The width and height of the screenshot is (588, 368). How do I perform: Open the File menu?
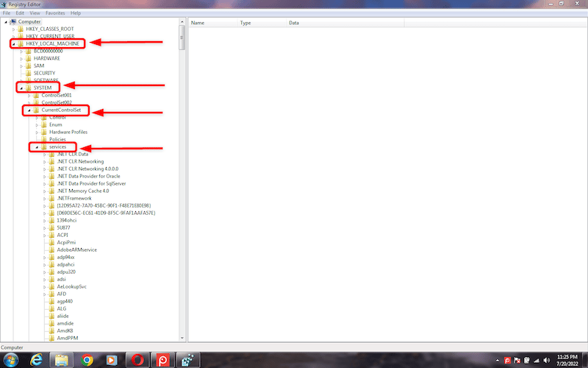tap(7, 13)
